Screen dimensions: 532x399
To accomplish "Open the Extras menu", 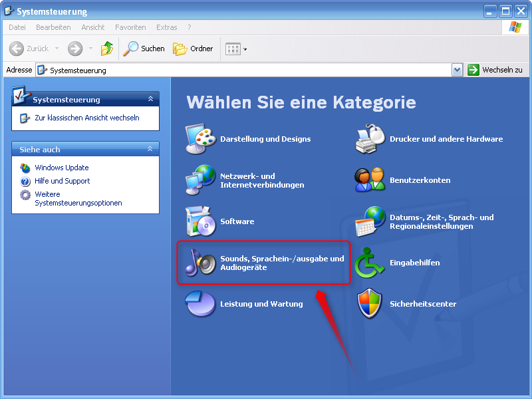I will [167, 27].
